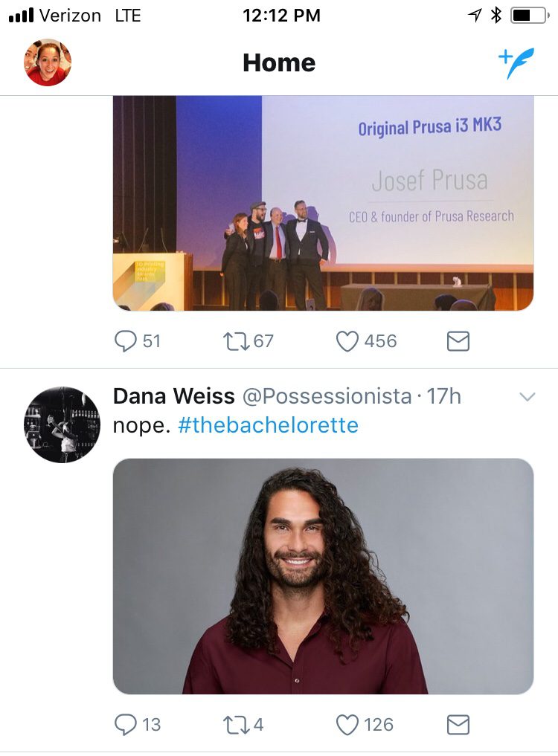Screen dimensions: 558x756
Task: Retweet the Prusa award tweet
Action: (x=237, y=341)
